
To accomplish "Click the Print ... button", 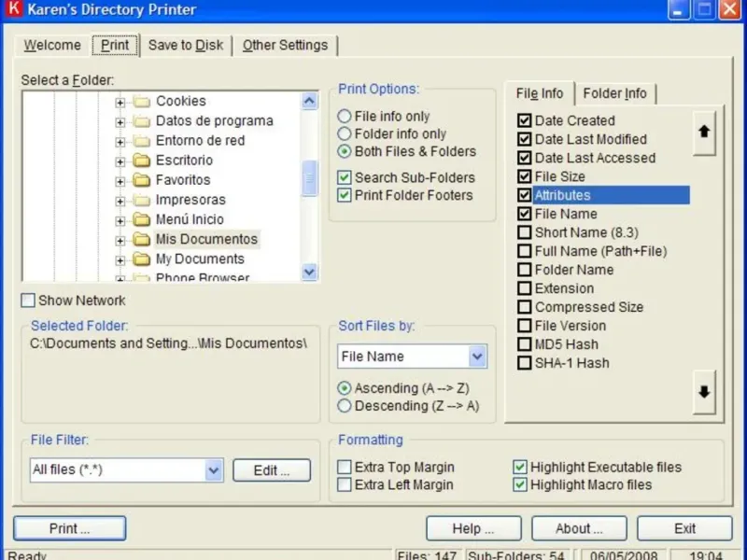I will click(x=69, y=528).
